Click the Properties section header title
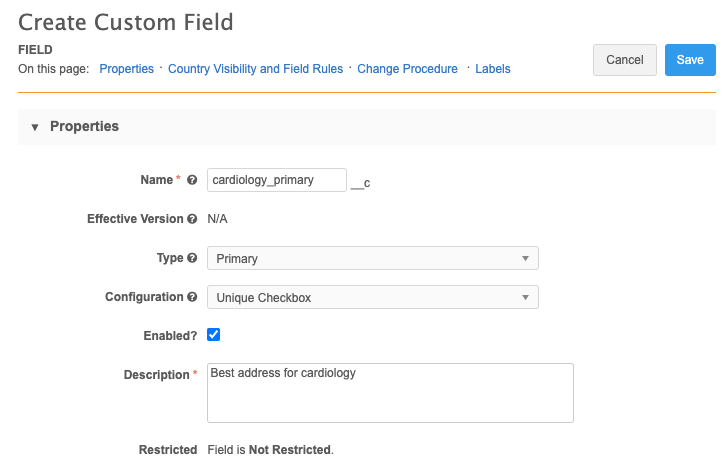This screenshot has width=726, height=468. [x=84, y=127]
